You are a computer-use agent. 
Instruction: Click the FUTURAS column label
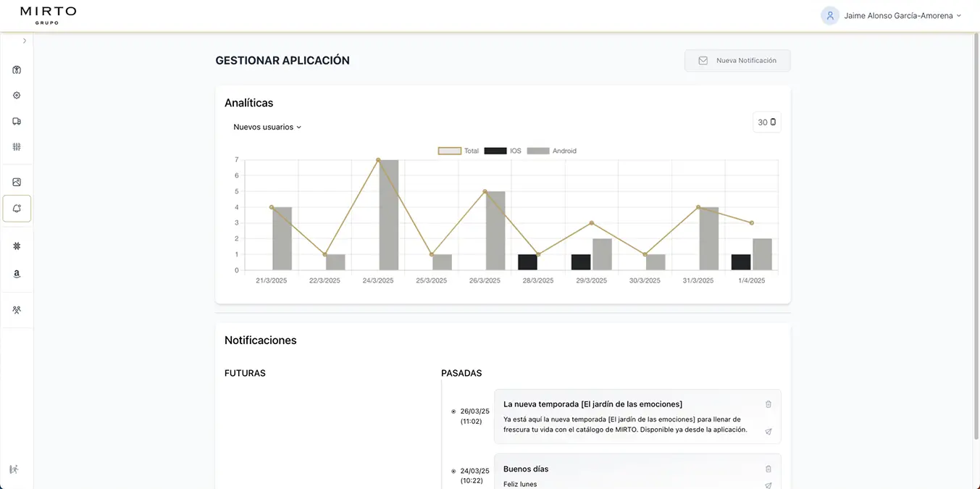coord(245,373)
